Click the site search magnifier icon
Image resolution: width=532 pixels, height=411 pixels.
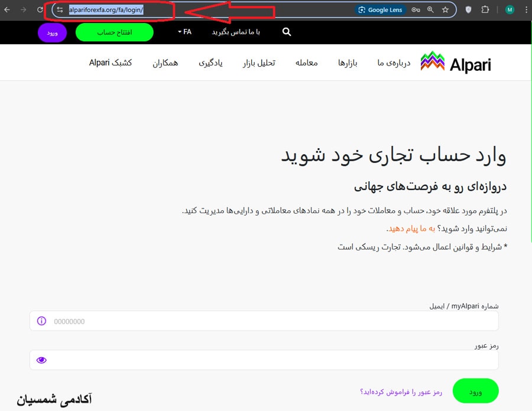click(287, 32)
